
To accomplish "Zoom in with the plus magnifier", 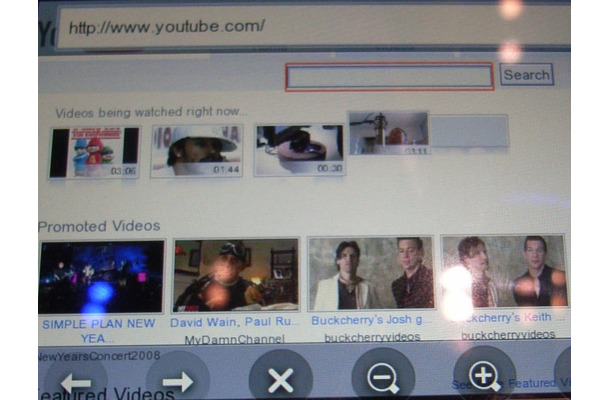I will (484, 375).
